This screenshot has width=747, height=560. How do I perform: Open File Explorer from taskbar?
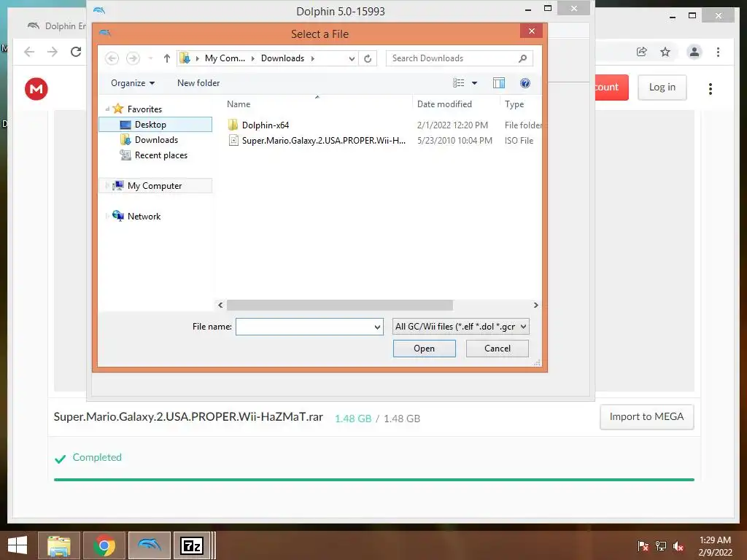(59, 545)
